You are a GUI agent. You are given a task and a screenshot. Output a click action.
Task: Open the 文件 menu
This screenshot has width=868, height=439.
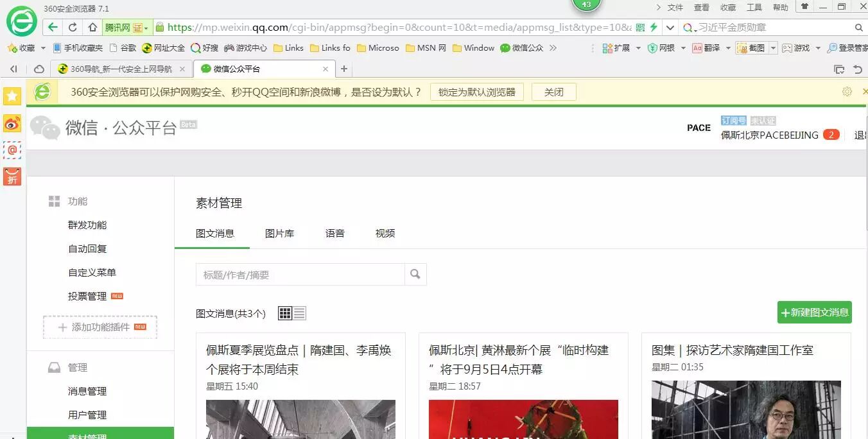pos(675,8)
